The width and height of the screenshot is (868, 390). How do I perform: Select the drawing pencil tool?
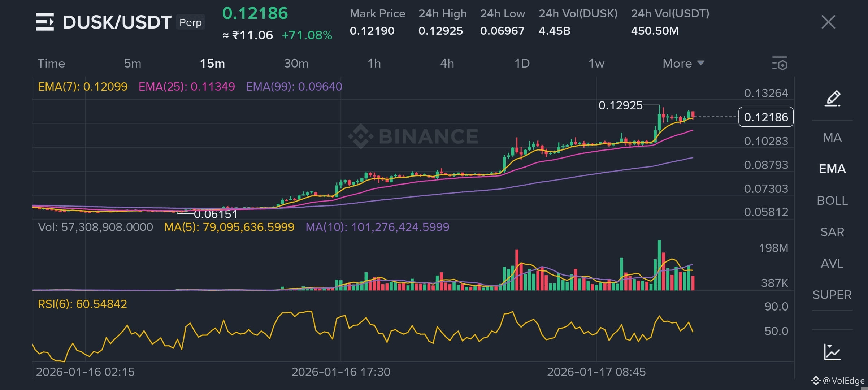[x=832, y=99]
